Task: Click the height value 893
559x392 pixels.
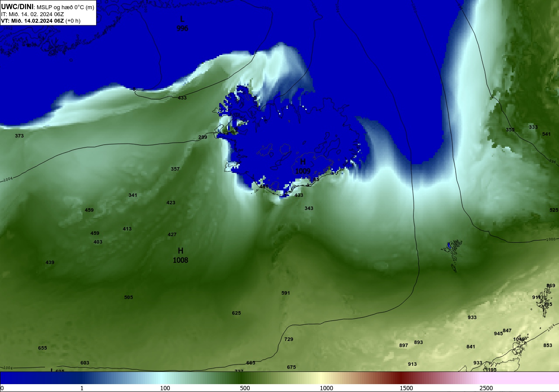Action: coord(418,342)
